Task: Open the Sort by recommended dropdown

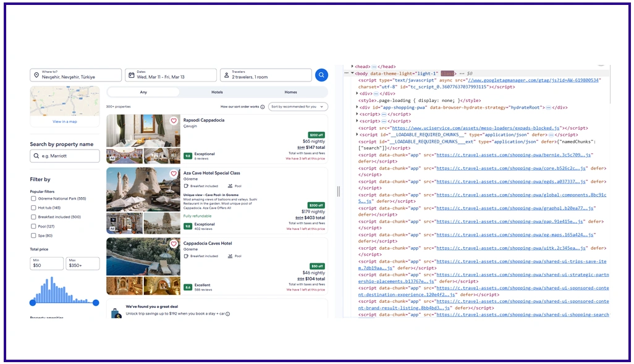Action: tap(298, 107)
